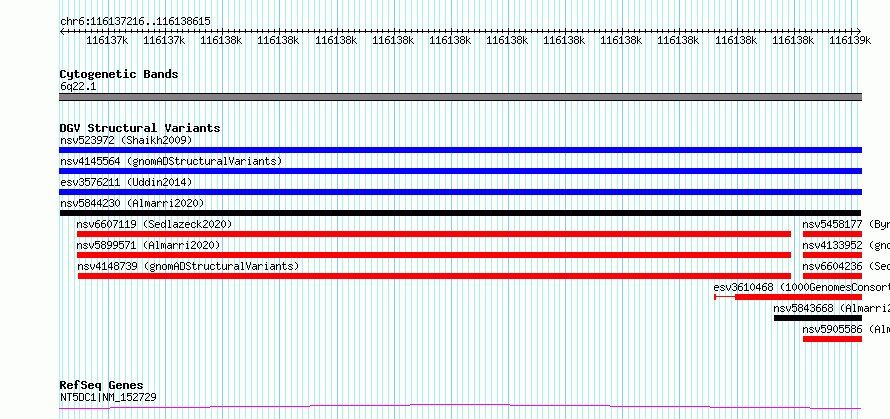Click the red bar under nsv4133952
This screenshot has height=419, width=890.
point(832,255)
